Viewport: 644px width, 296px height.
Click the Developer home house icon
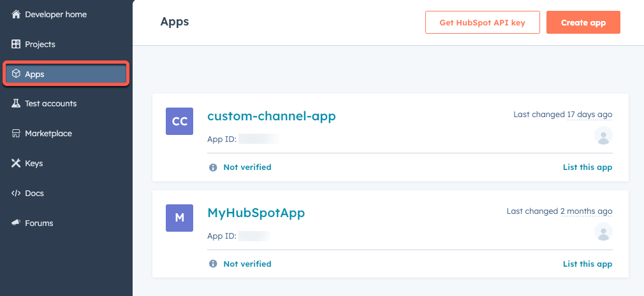15,15
